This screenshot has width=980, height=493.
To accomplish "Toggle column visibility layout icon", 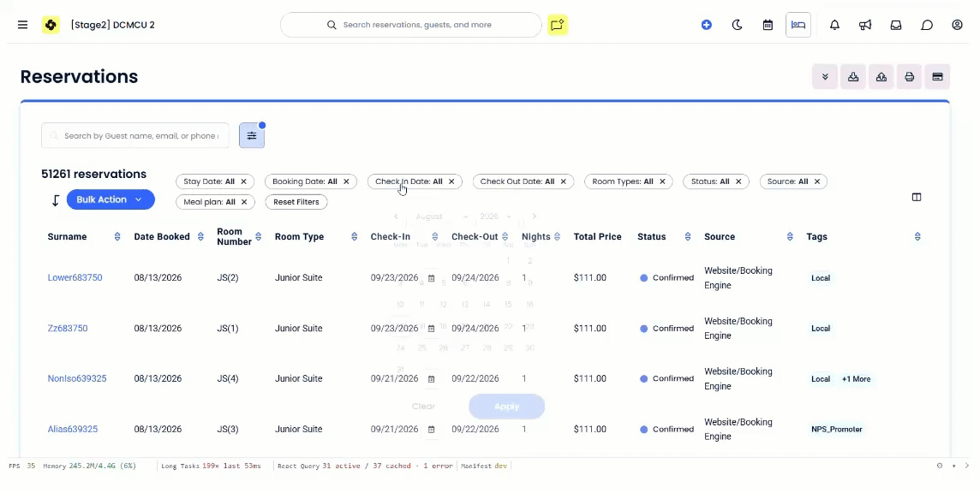I will point(917,198).
